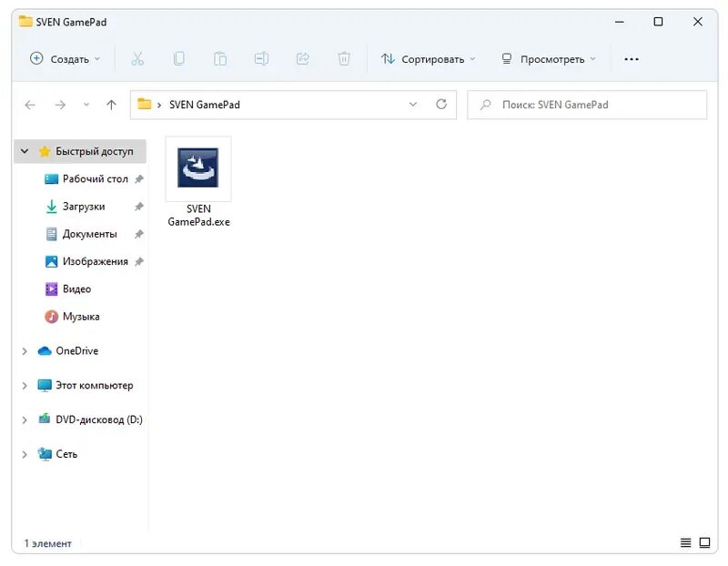Expand the Сеть tree node
Viewport: 728px width, 566px height.
pos(25,455)
